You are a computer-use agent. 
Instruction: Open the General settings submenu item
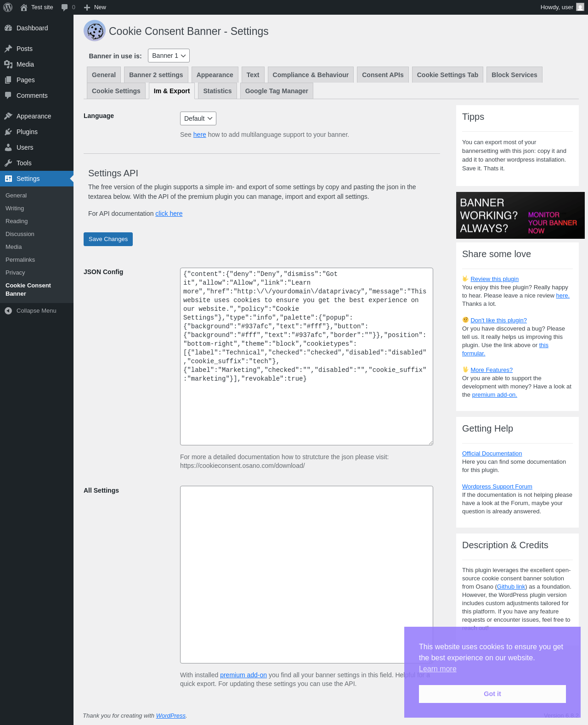tap(16, 196)
